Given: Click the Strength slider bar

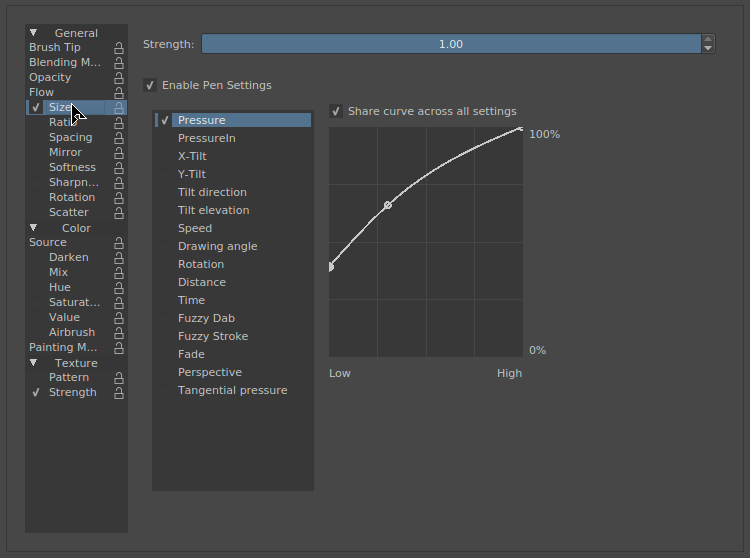Looking at the screenshot, I should point(451,44).
